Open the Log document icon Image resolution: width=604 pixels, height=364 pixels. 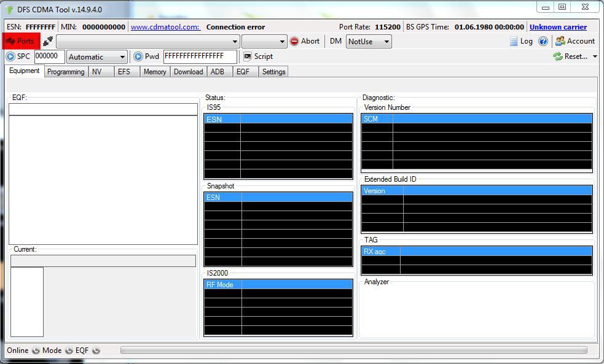point(514,41)
